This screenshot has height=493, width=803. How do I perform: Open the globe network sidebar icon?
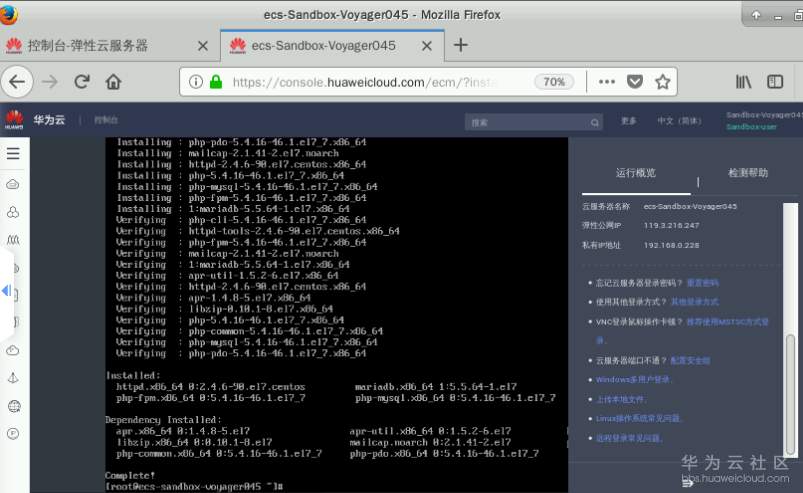(x=14, y=406)
